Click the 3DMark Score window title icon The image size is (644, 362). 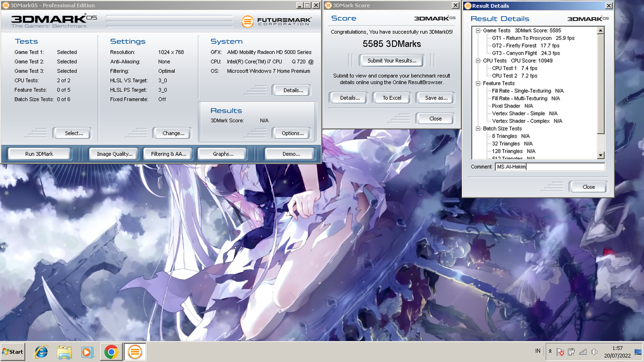point(328,5)
